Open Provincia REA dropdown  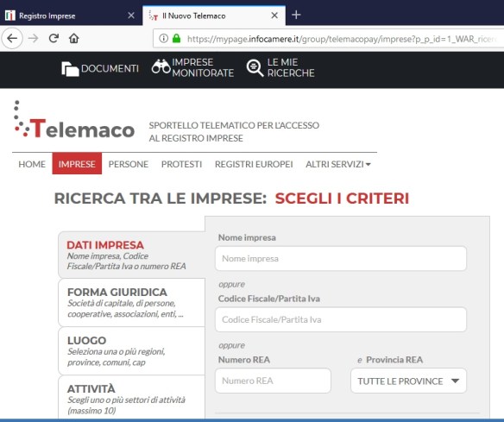(408, 381)
